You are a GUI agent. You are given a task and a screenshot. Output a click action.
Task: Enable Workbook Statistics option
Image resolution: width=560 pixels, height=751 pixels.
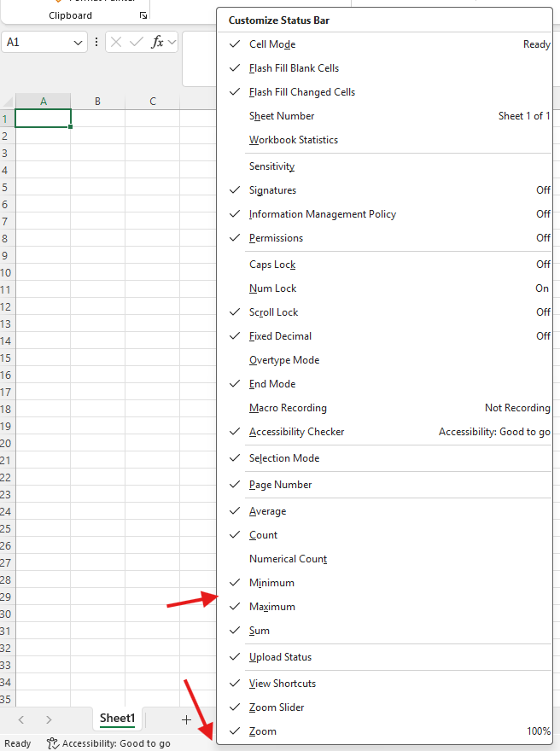click(384, 140)
